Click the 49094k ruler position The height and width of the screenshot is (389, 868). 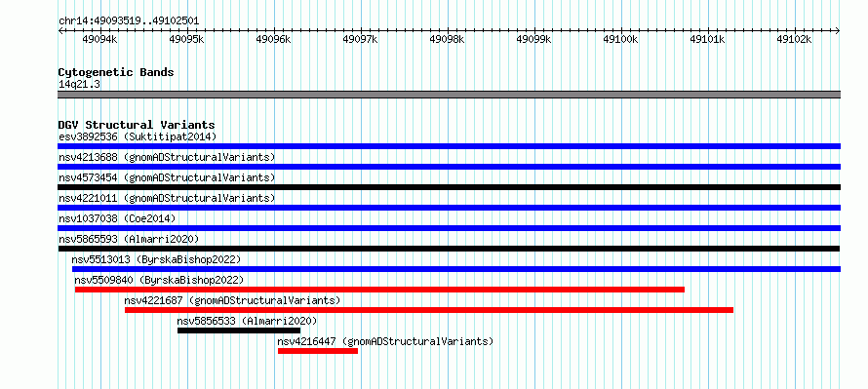click(100, 39)
